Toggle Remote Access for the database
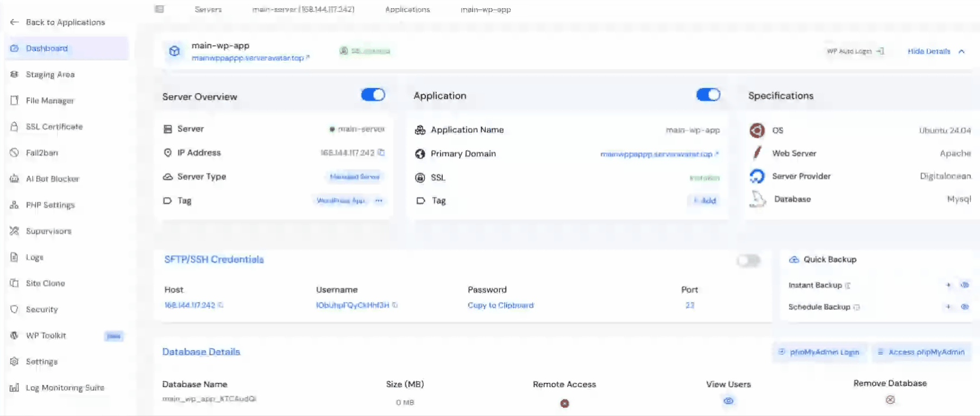 pos(564,403)
